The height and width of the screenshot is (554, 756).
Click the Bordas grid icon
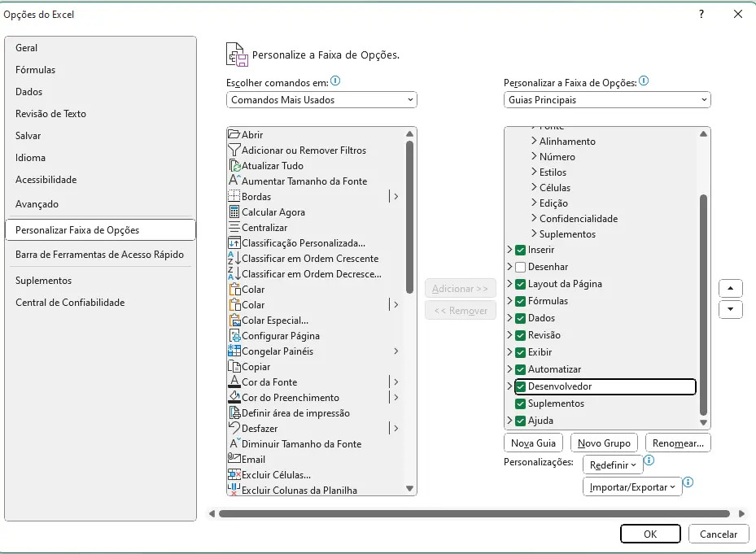[x=234, y=196]
